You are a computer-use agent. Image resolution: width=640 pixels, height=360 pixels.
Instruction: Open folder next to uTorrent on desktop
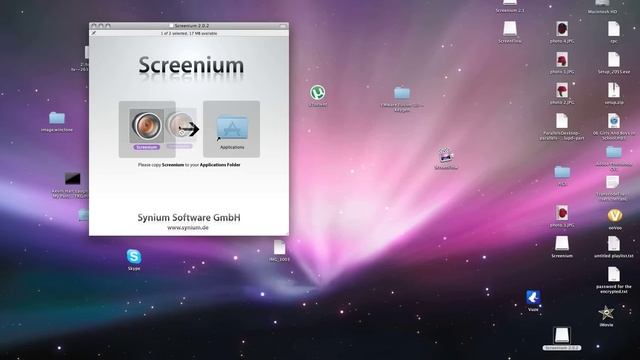tap(402, 93)
